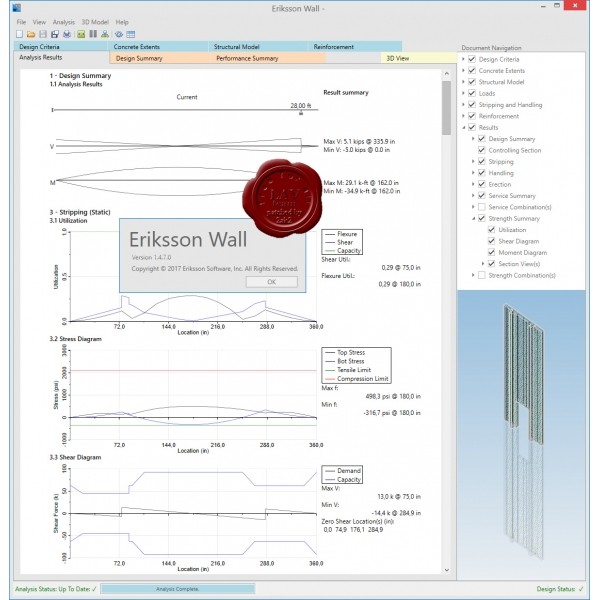Switch to the 3D View tab

coord(419,58)
